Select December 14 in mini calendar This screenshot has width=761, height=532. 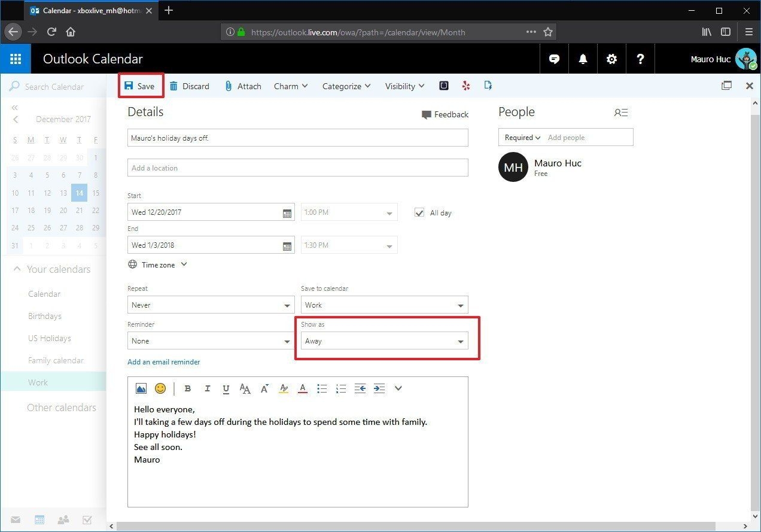pyautogui.click(x=79, y=193)
